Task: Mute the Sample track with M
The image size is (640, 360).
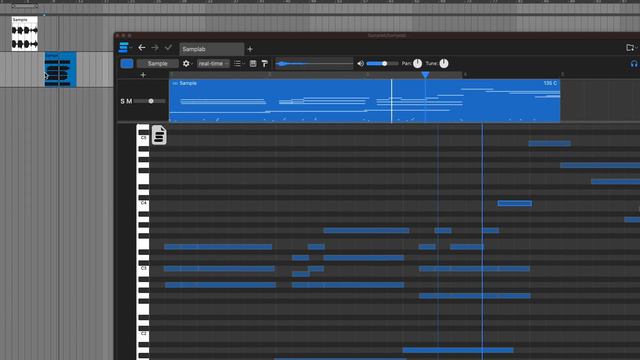Action: [x=129, y=101]
